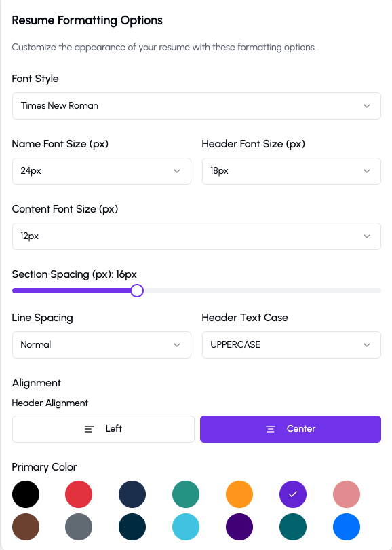Viewport: 392px width, 550px height.
Task: Open the Header Text Case dropdown
Action: (292, 345)
